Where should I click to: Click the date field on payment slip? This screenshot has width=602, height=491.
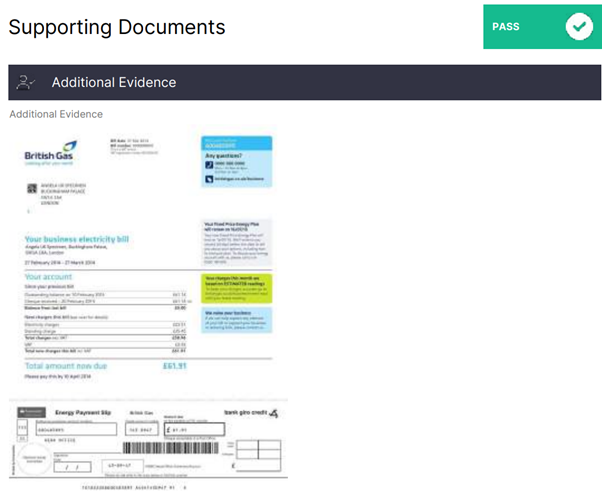[73, 467]
